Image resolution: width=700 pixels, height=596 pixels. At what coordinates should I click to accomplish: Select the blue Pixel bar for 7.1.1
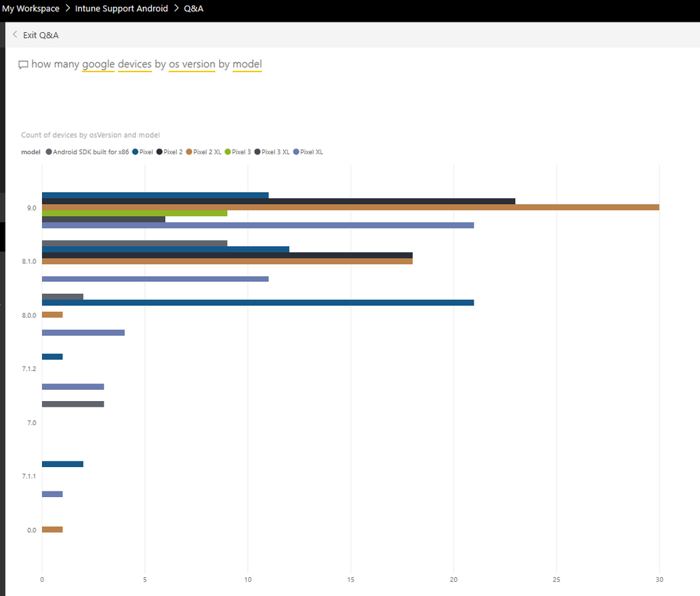(x=62, y=464)
